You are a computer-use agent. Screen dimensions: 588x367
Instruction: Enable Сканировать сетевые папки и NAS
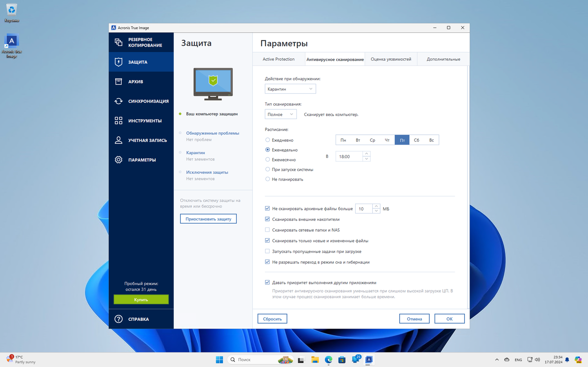(x=267, y=230)
